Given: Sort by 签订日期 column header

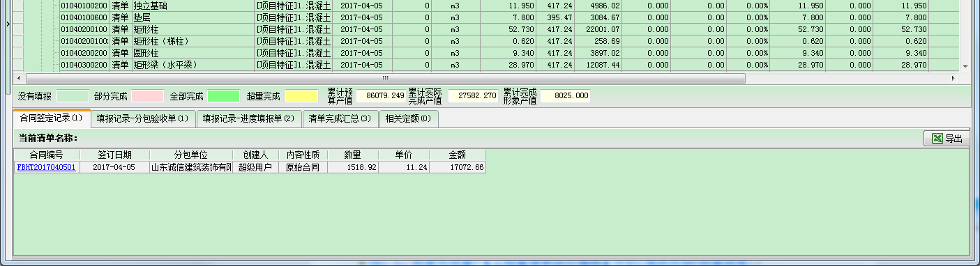Looking at the screenshot, I should 114,155.
